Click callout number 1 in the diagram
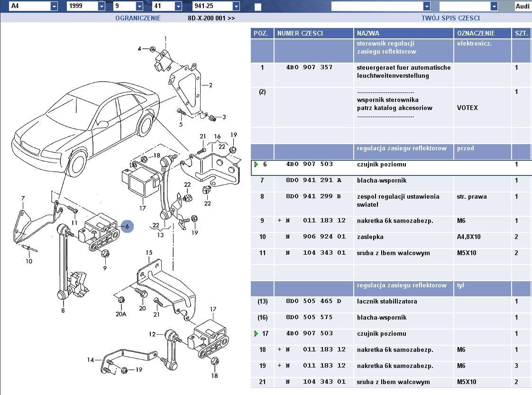The height and width of the screenshot is (395, 532). point(165,39)
